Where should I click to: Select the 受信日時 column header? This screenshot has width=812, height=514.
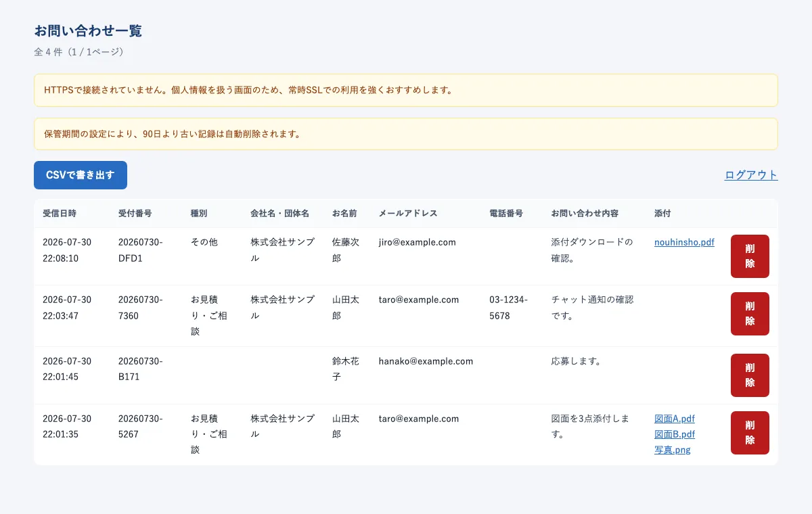coord(60,213)
